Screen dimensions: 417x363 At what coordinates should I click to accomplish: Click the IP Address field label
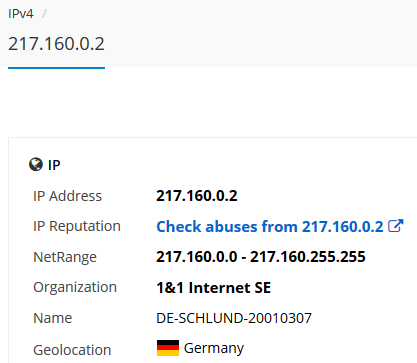click(x=67, y=196)
